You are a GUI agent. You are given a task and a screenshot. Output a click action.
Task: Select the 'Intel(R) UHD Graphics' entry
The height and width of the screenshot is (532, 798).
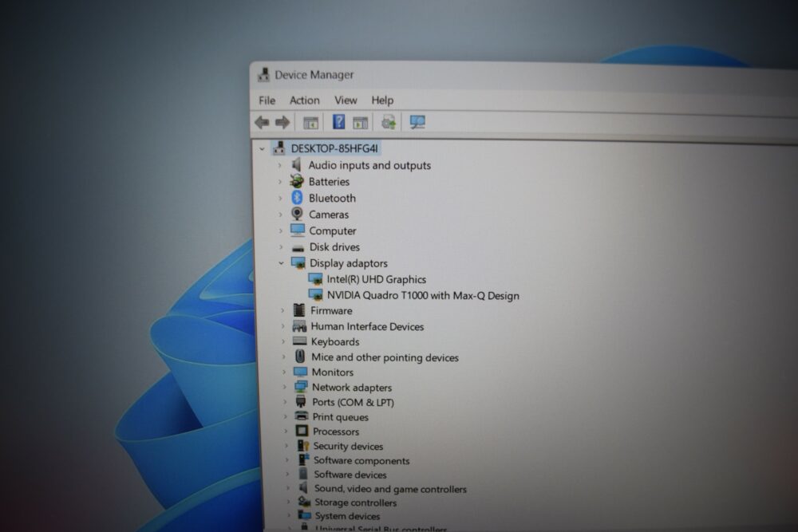point(376,279)
